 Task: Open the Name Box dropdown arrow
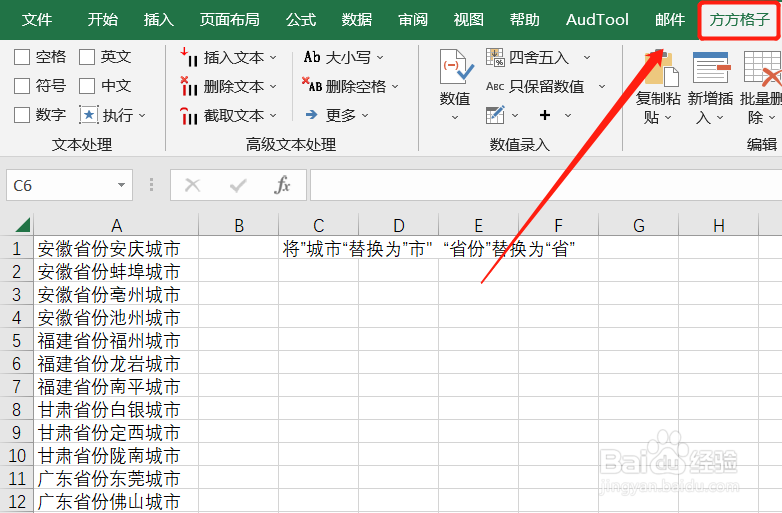121,185
